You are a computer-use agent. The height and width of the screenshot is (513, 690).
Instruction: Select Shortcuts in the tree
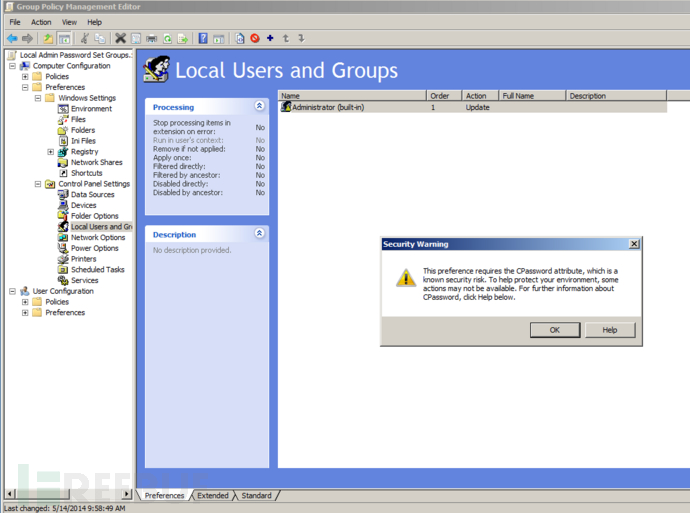point(86,173)
